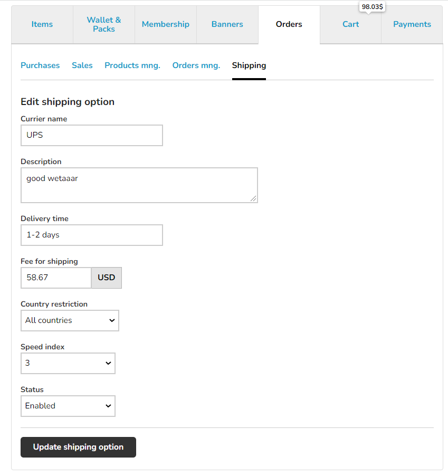Viewport: 448px width, 476px height.
Task: Select the Orders tab
Action: 289,24
